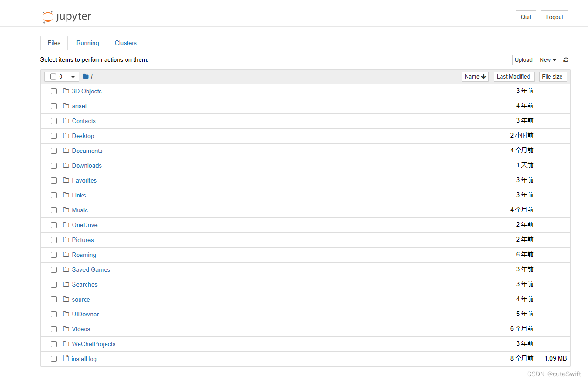
Task: Click the folder icon beside ansel
Action: click(x=66, y=106)
